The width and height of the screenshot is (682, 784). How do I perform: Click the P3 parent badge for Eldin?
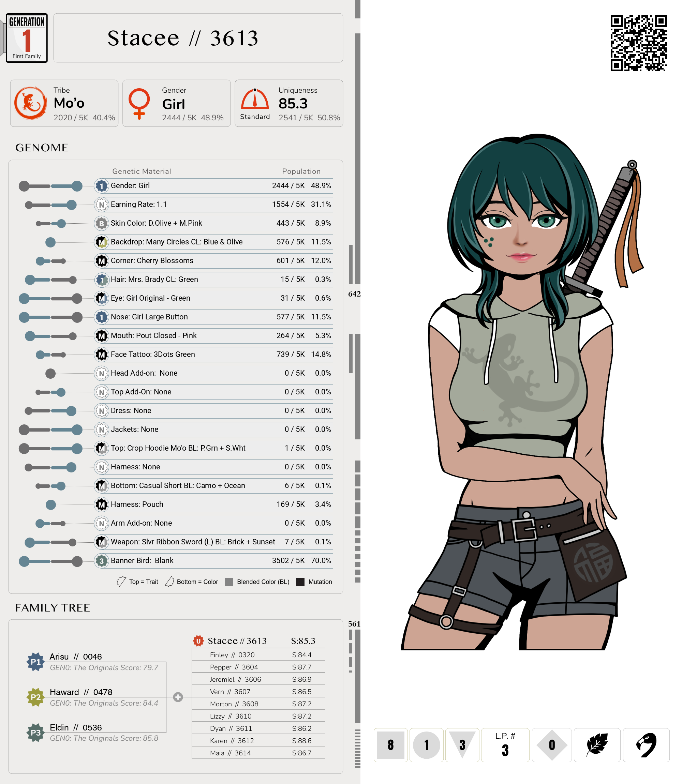(x=36, y=733)
